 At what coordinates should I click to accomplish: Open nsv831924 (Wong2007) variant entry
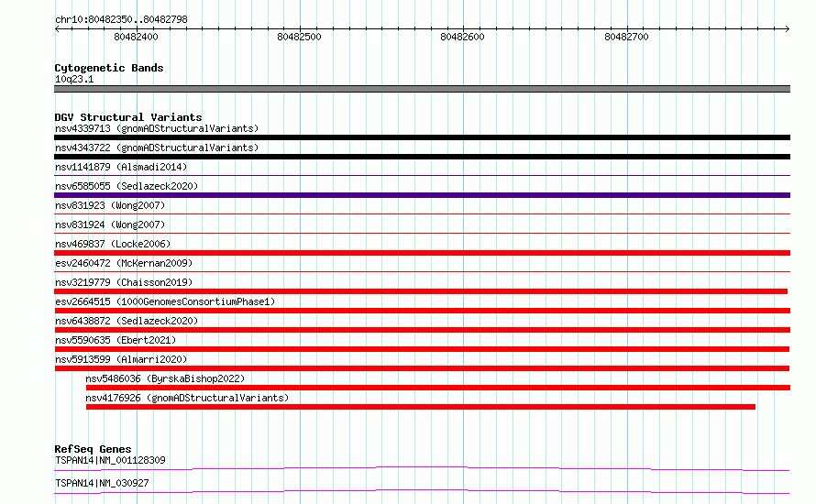[x=110, y=225]
